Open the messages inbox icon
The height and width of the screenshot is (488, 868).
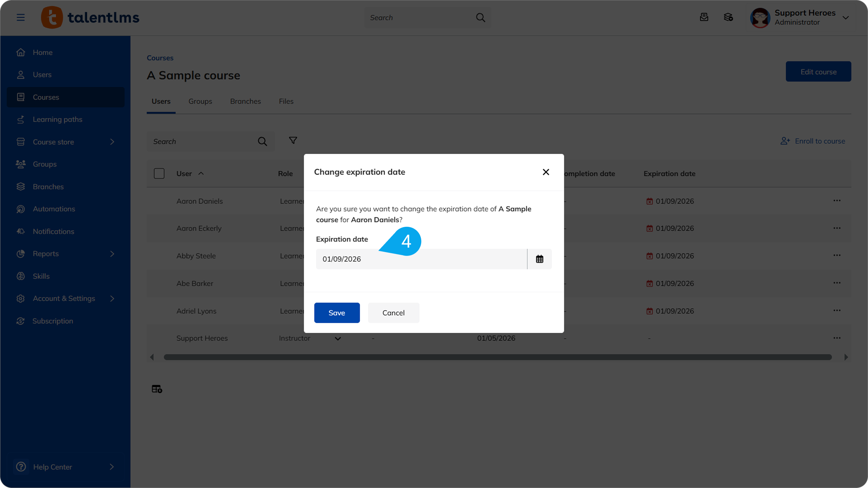[x=704, y=17]
